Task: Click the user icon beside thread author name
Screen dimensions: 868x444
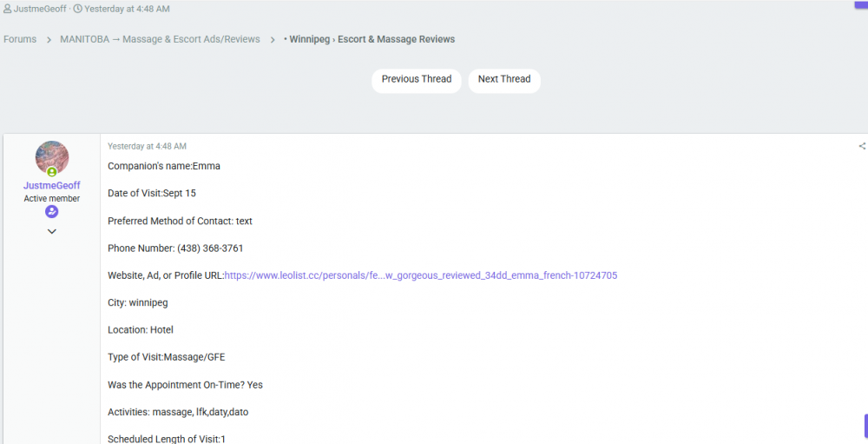Action: (x=7, y=9)
